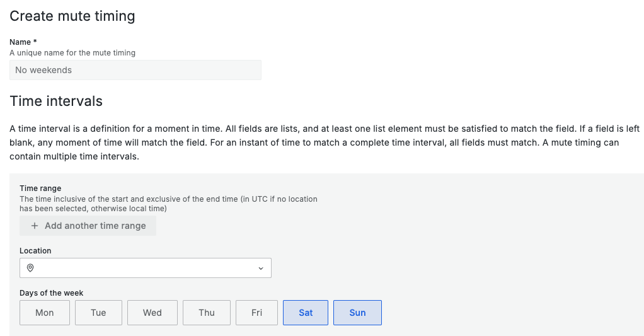The height and width of the screenshot is (336, 644).
Task: Select Wed as a muted day
Action: pyautogui.click(x=152, y=313)
